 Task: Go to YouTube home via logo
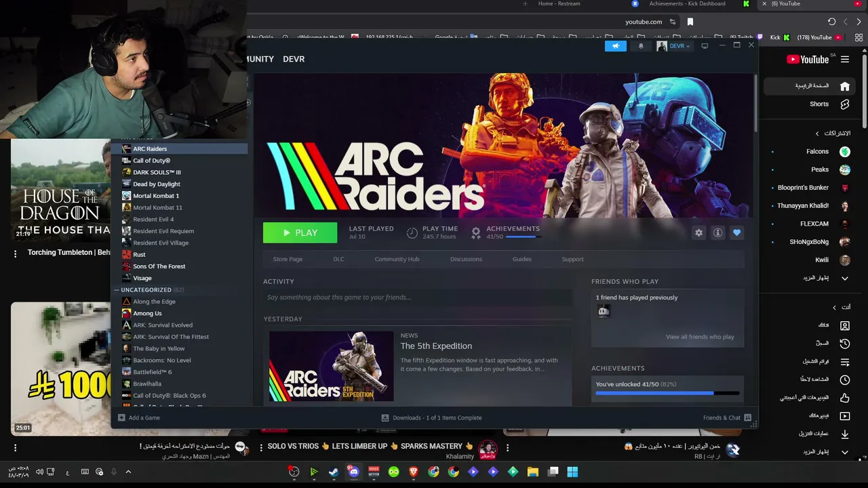808,60
